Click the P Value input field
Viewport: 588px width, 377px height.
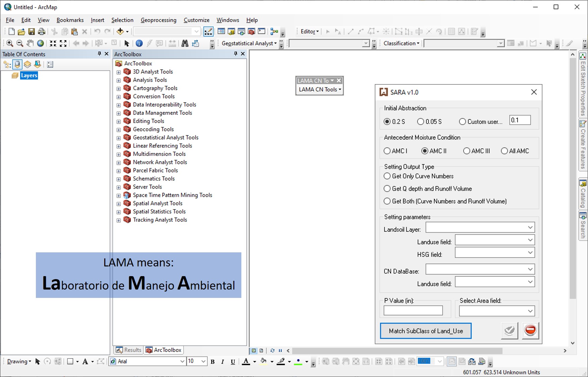[x=413, y=311]
